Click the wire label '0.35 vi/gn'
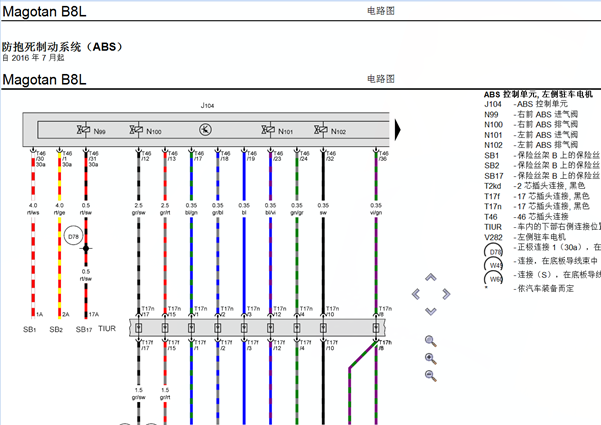 tap(376, 209)
